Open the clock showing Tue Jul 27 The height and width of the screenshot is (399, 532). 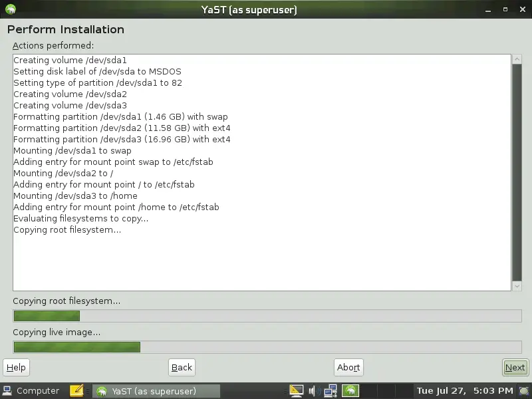[465, 391]
